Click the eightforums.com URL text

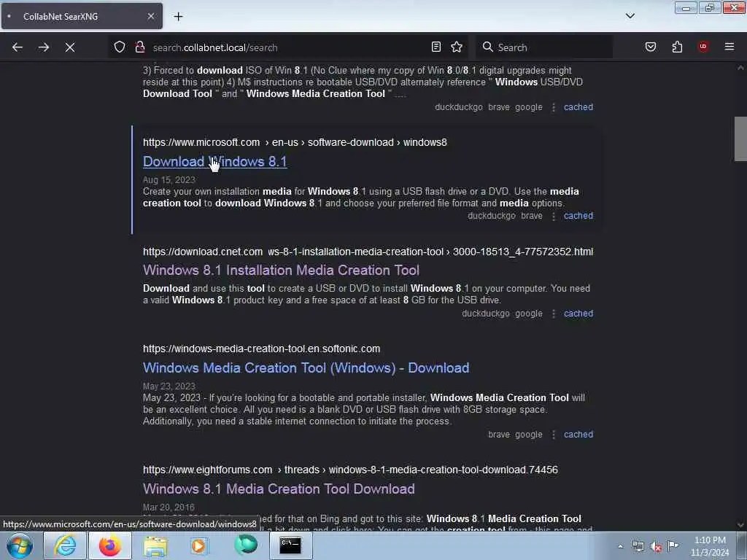350,470
